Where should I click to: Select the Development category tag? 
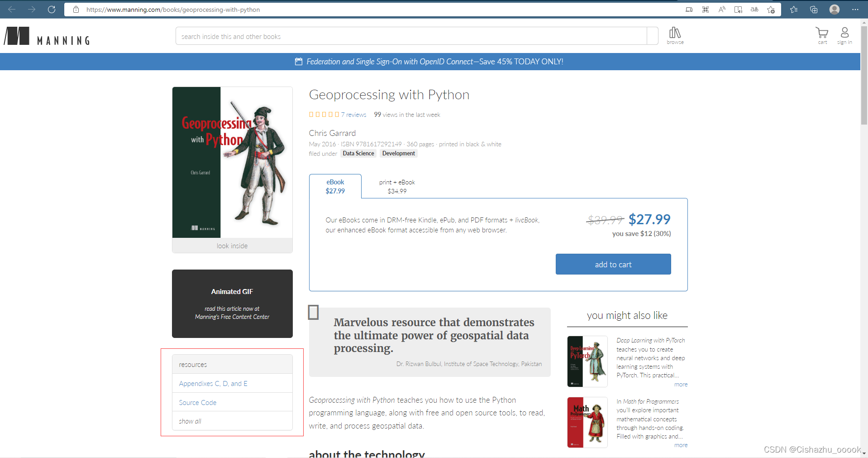pyautogui.click(x=398, y=154)
